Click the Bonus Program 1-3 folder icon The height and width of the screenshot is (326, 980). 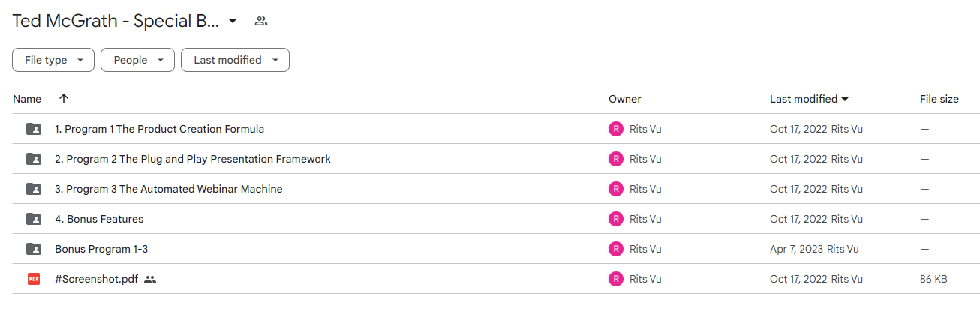coord(34,249)
